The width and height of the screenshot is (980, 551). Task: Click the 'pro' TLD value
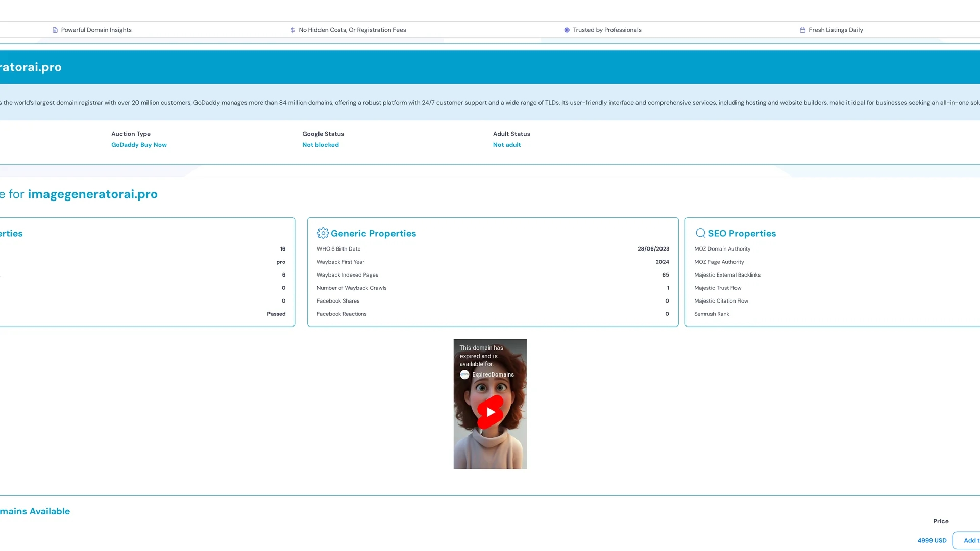281,262
